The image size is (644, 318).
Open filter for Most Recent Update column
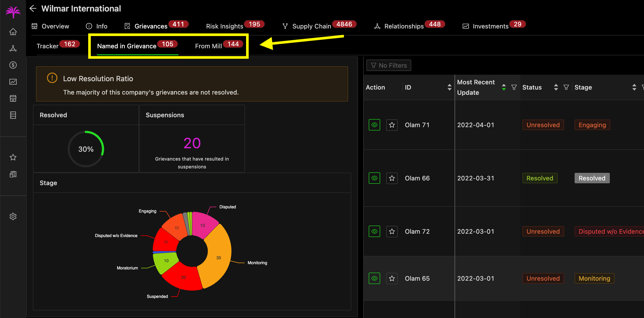click(514, 87)
